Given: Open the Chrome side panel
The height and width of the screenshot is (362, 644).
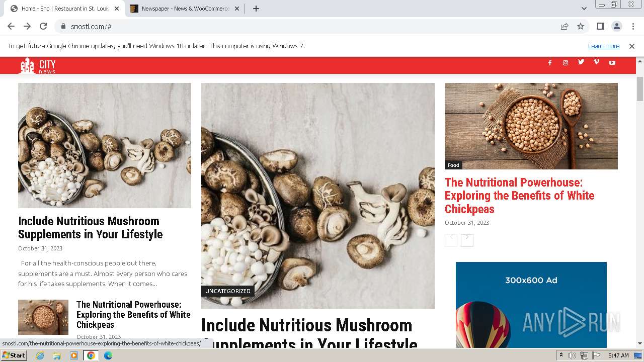Looking at the screenshot, I should [x=600, y=26].
